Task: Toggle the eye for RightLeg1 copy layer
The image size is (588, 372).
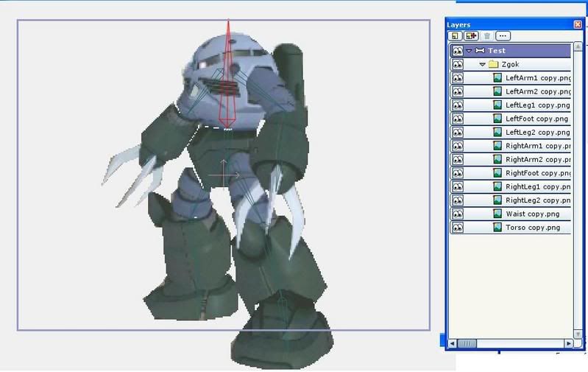Action: (457, 186)
